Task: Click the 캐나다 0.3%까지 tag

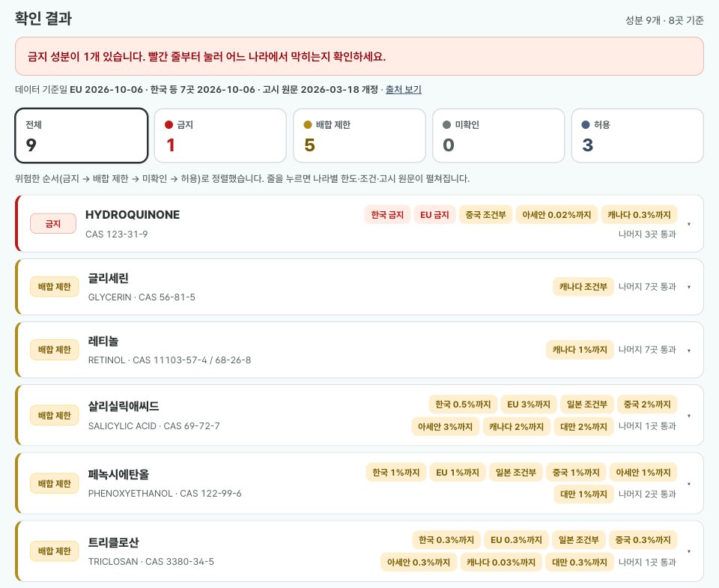Action: coord(639,215)
